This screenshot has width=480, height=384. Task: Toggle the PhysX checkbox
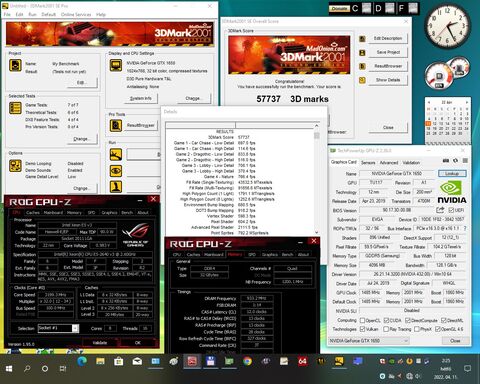(x=417, y=329)
